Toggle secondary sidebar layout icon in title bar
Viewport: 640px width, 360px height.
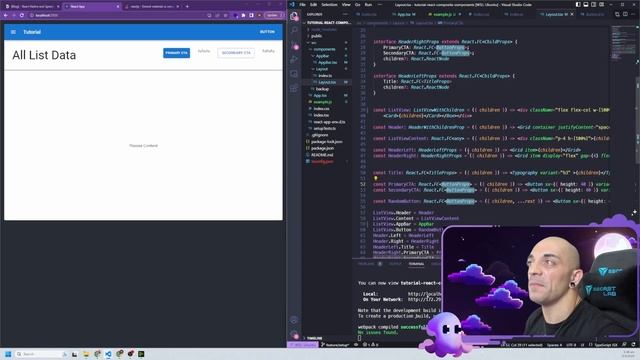coord(593,4)
